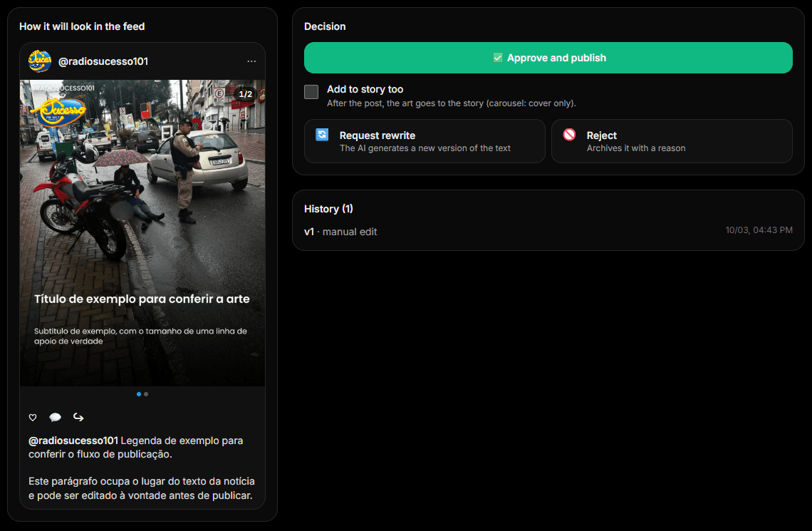The image size is (812, 531).
Task: Click the comment bubble icon
Action: pyautogui.click(x=55, y=418)
